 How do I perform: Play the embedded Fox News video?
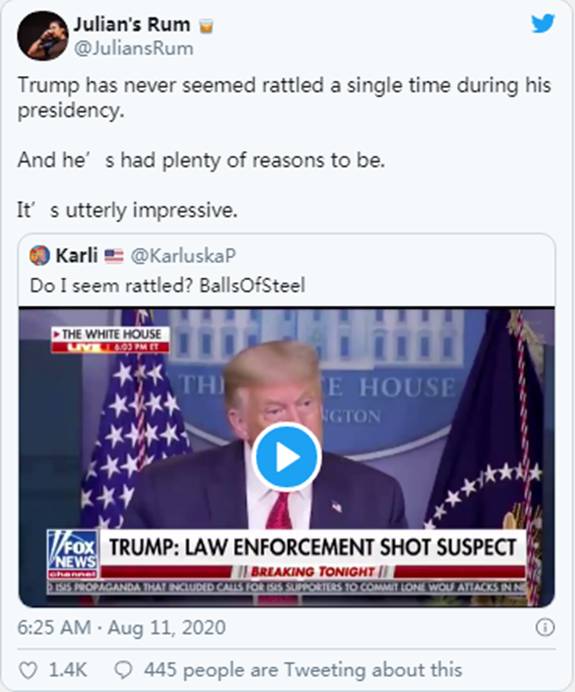tap(287, 457)
